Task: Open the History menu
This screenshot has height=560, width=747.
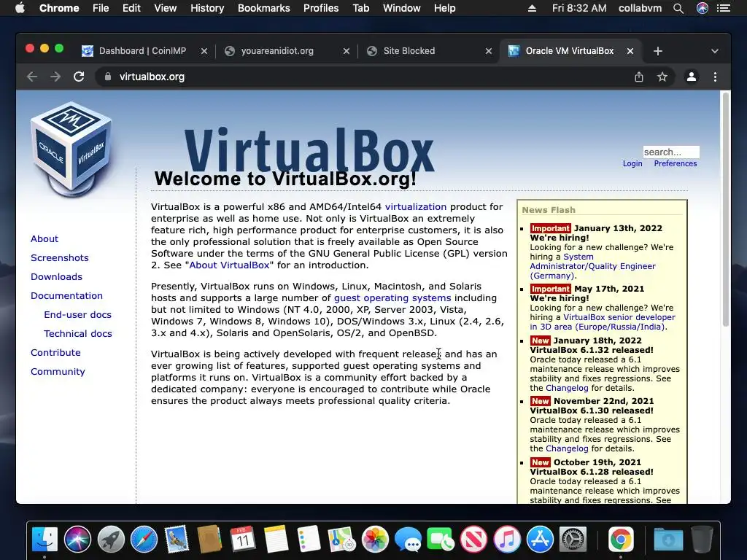Action: (207, 8)
